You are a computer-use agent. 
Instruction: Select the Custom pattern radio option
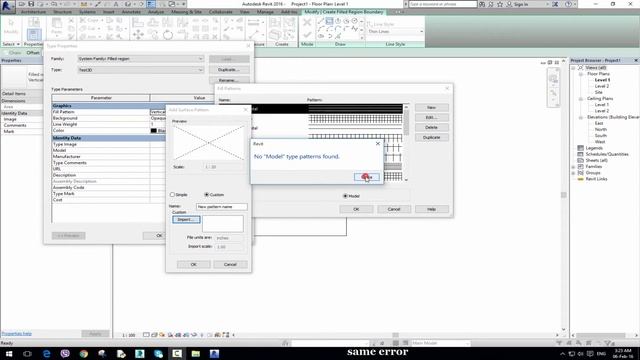[x=207, y=195]
